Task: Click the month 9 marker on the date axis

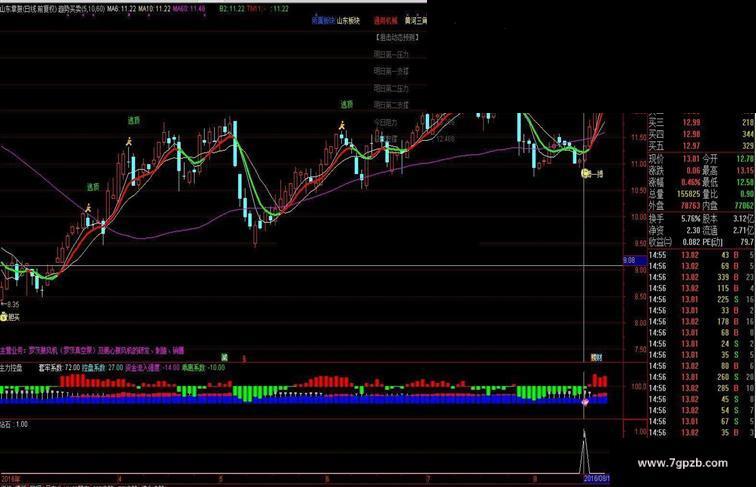Action: [x=534, y=479]
